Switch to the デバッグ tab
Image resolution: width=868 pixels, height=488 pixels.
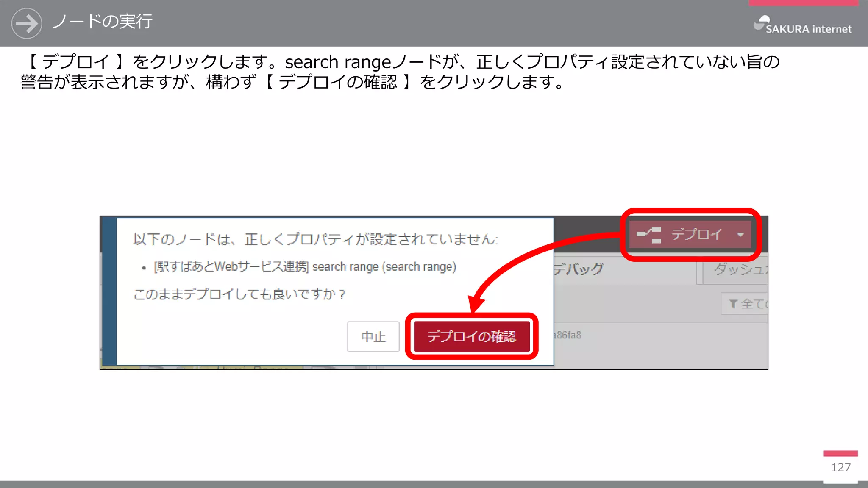click(579, 269)
